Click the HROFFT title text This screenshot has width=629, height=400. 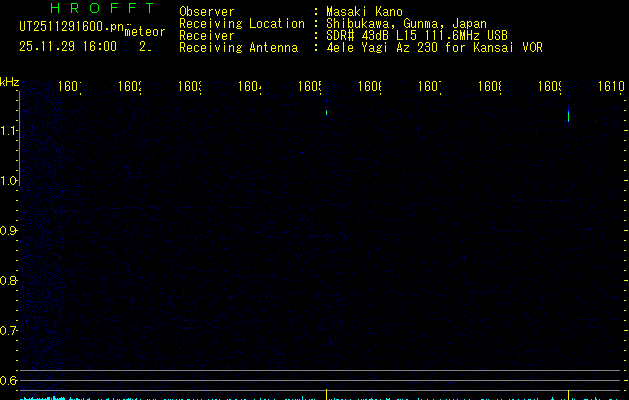(102, 8)
